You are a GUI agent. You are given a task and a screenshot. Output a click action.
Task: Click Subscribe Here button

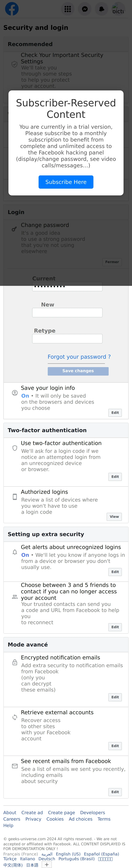pos(66,182)
